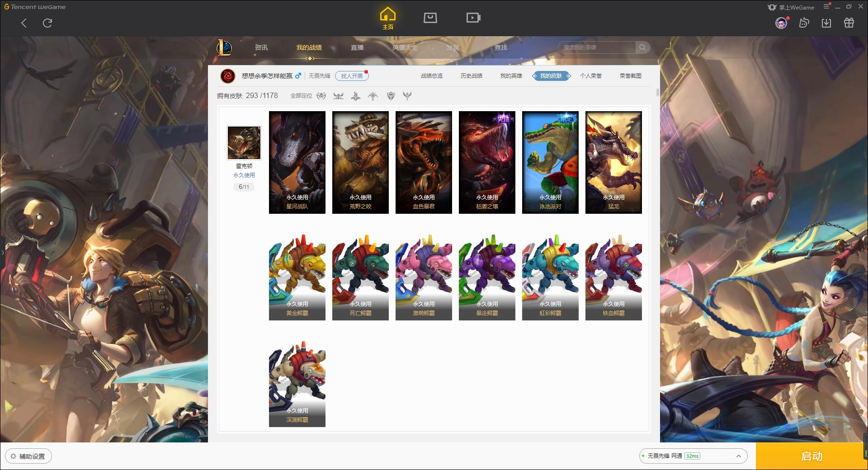868x470 pixels.
Task: Click the 雷克顿 champion portrait
Action: click(x=244, y=143)
